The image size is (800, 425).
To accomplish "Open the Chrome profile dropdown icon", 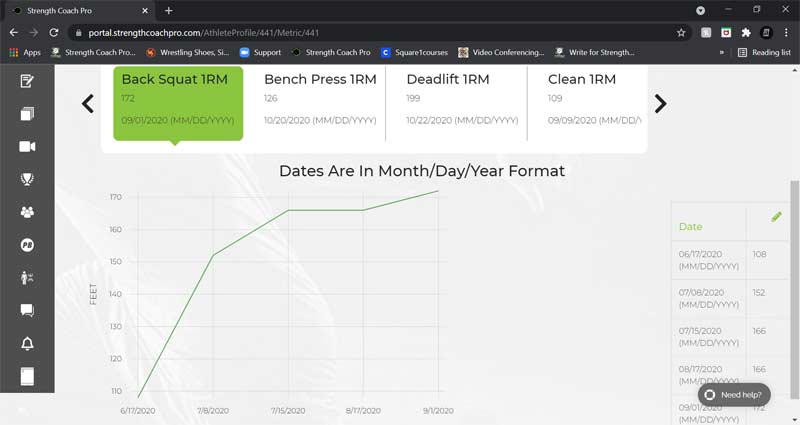I will click(x=701, y=10).
